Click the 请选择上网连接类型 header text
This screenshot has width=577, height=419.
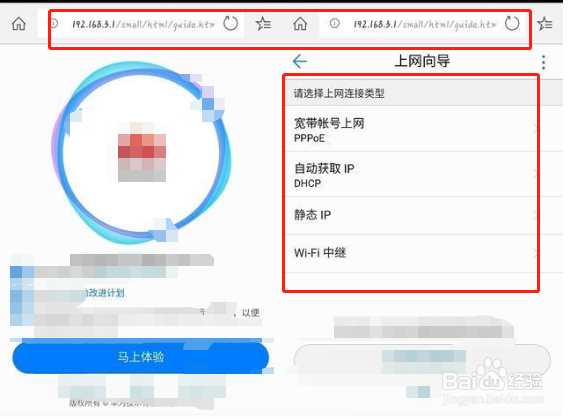(x=339, y=93)
